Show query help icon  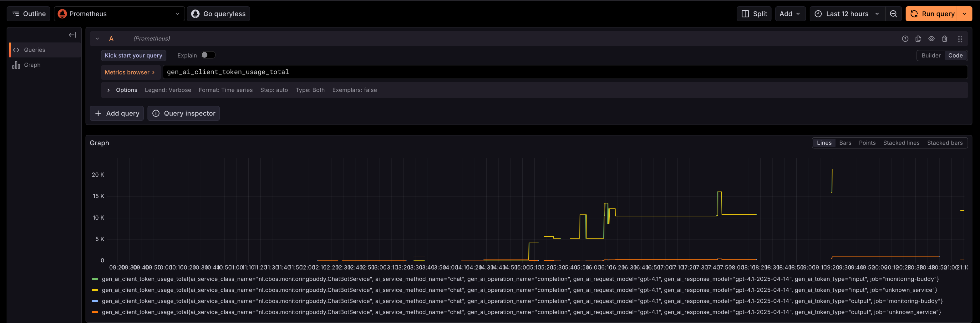click(x=905, y=39)
